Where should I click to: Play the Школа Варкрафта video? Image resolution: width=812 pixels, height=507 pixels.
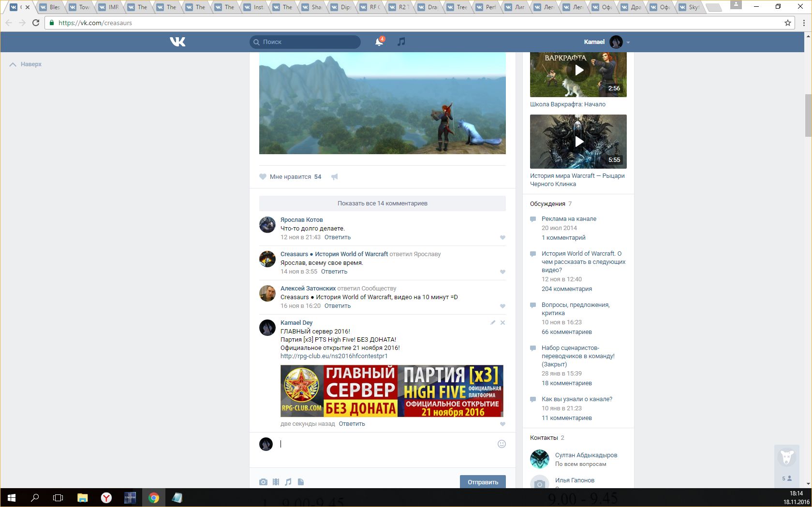tap(578, 71)
